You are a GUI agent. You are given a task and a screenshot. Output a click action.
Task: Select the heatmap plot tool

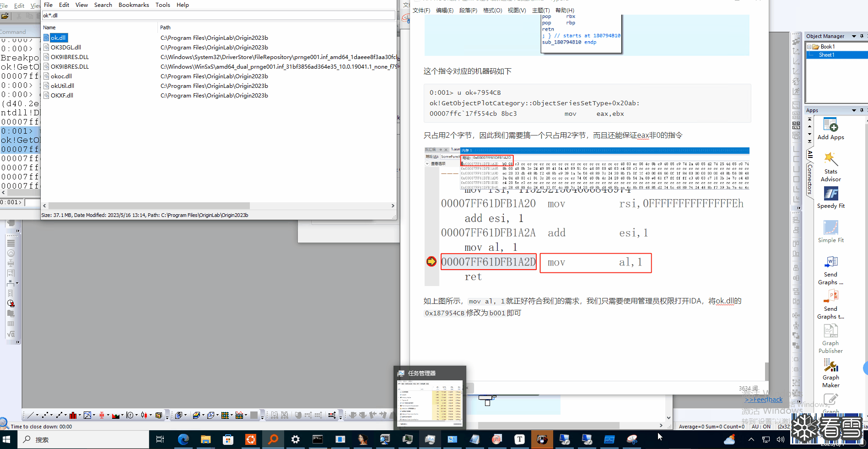(x=225, y=415)
